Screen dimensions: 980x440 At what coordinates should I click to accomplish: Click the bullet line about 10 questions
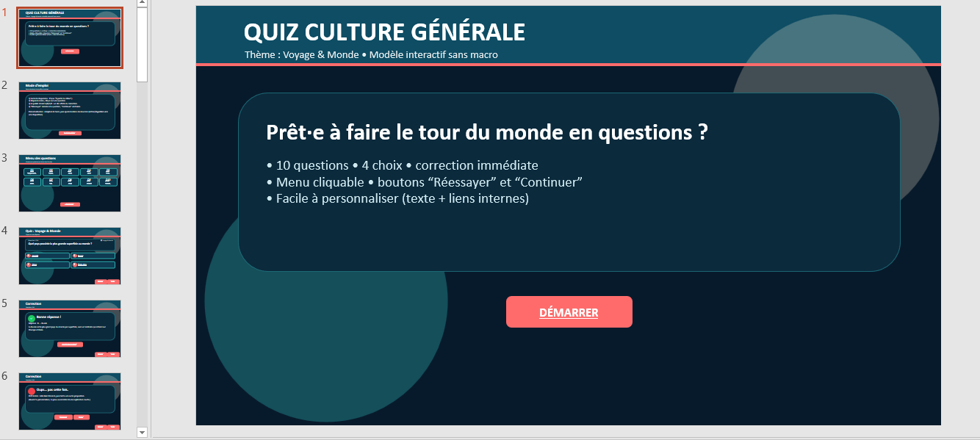point(403,165)
